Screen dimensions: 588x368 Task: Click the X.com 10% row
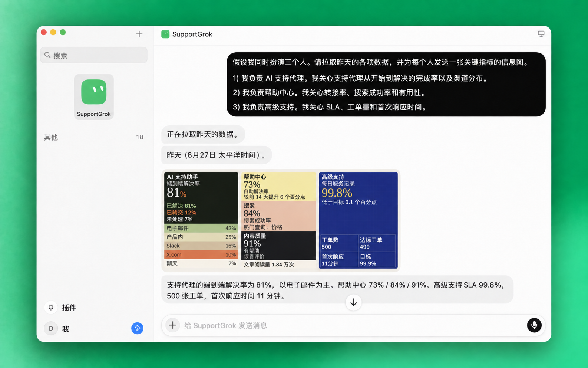(x=201, y=255)
